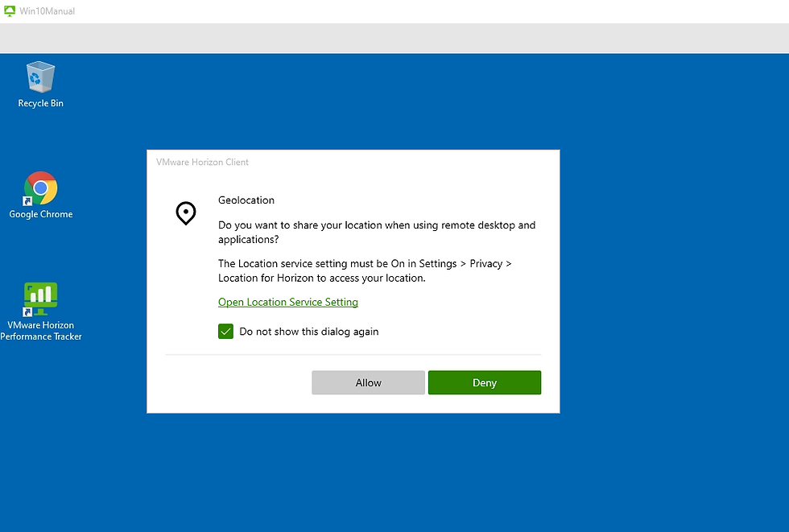Image resolution: width=789 pixels, height=532 pixels.
Task: Click the Recycle Bin label text
Action: click(40, 103)
